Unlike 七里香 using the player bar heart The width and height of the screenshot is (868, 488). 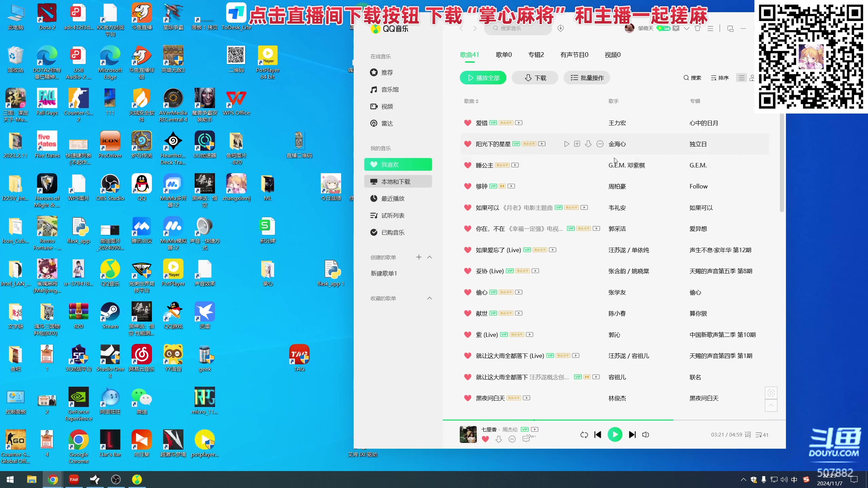click(x=485, y=439)
